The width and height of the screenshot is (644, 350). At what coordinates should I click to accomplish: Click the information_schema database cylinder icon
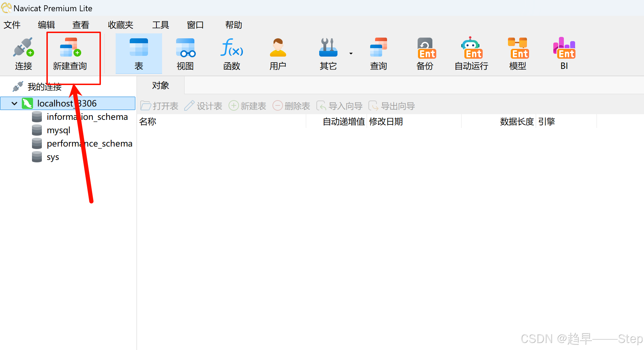coord(37,117)
